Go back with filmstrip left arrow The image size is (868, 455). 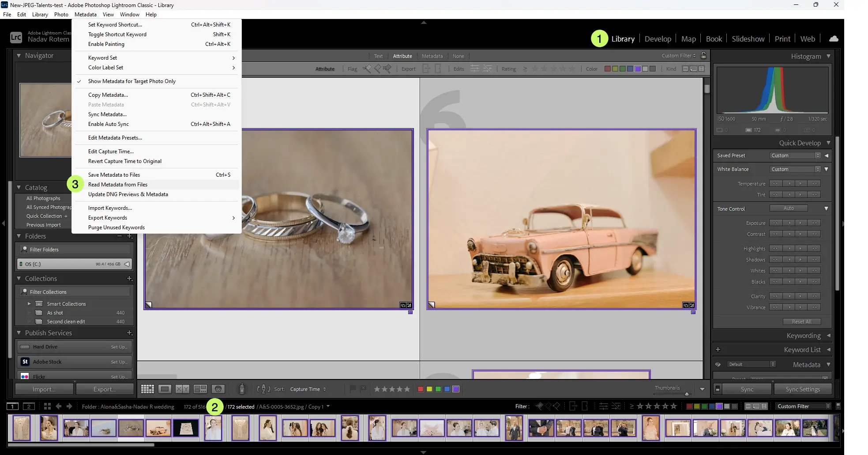(58, 406)
